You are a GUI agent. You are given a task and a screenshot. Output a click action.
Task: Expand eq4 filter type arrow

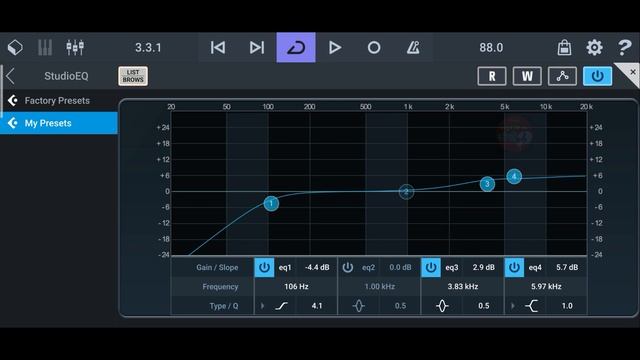[513, 306]
